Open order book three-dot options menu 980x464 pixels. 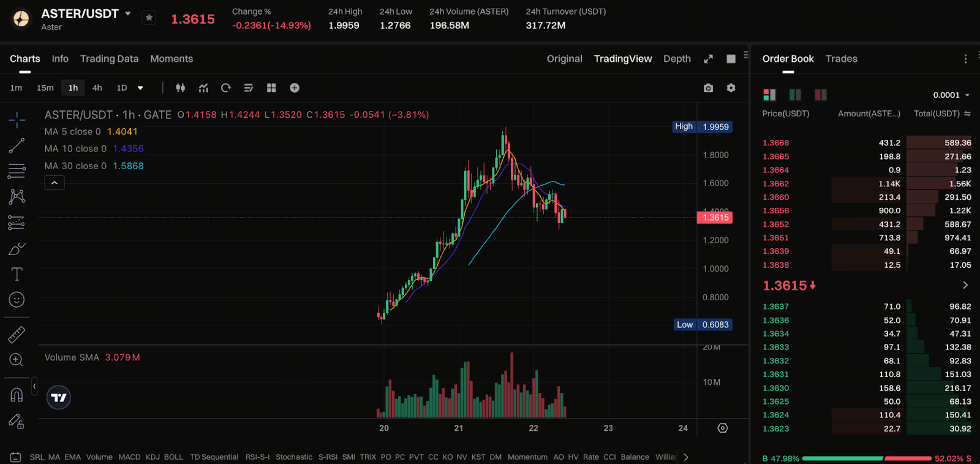pyautogui.click(x=965, y=59)
